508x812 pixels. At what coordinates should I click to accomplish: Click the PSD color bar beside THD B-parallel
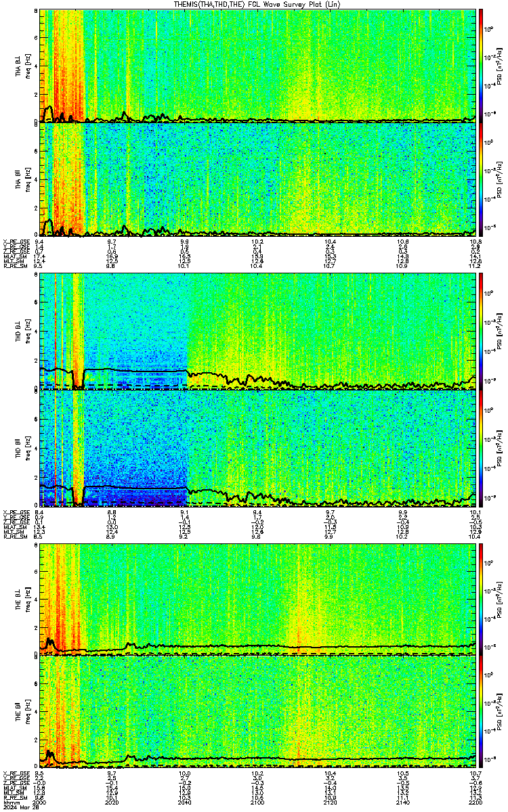[482, 447]
